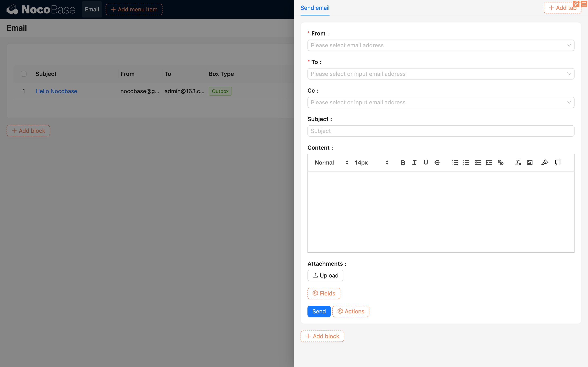588x367 pixels.
Task: Insert a numbered ordered list
Action: point(455,162)
